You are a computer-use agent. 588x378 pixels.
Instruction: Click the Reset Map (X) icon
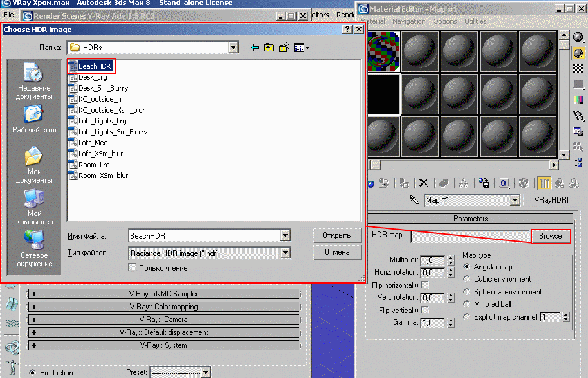click(423, 183)
